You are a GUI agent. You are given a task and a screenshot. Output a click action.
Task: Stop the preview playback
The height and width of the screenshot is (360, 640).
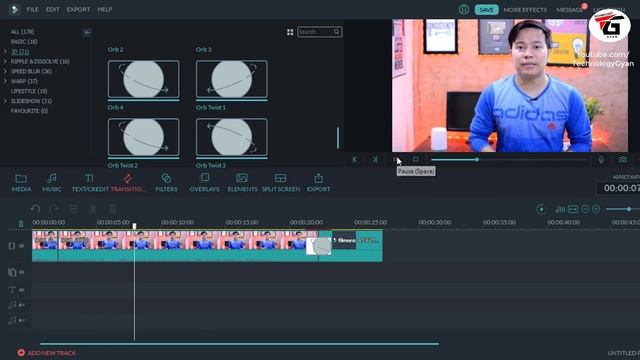[x=416, y=160]
